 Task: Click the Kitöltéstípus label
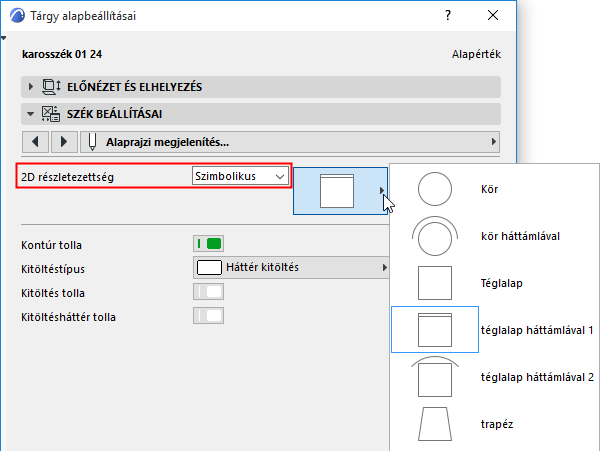(53, 269)
